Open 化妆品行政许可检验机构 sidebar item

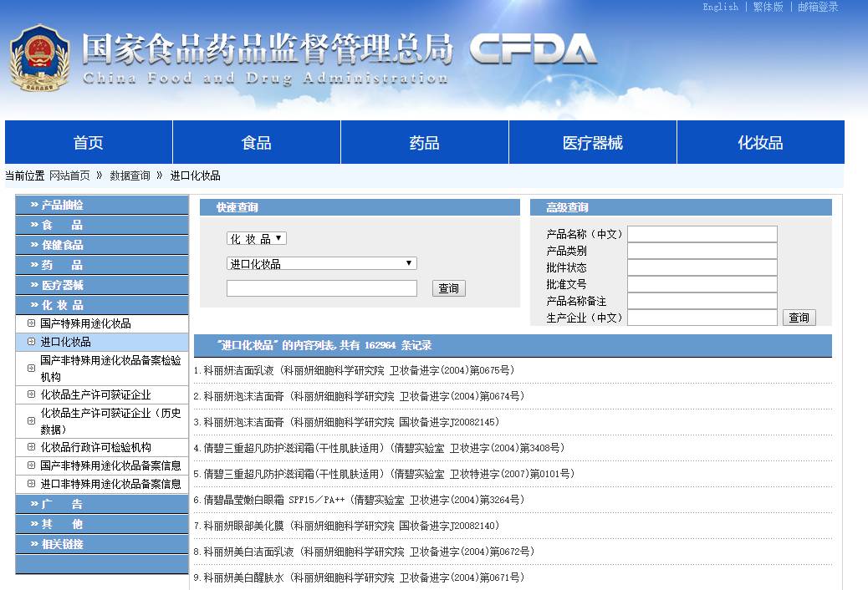point(95,447)
